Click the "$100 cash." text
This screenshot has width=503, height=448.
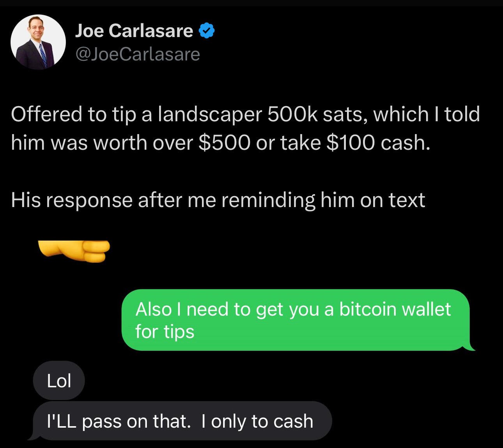(378, 143)
